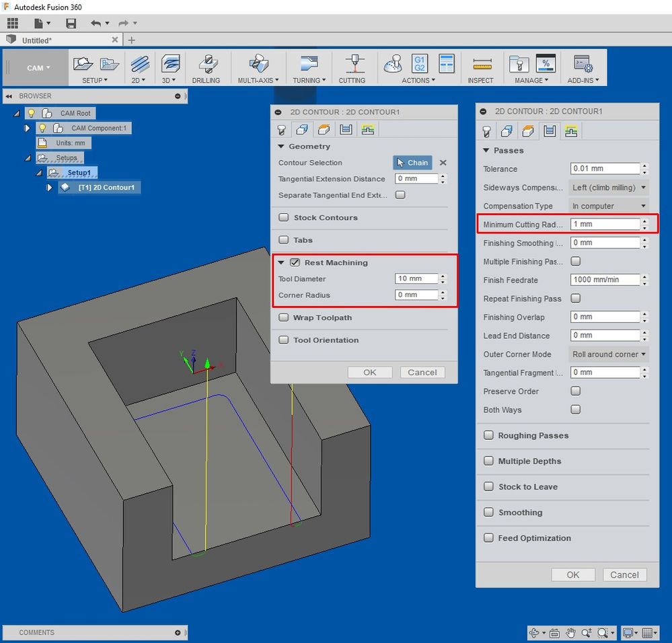Open the Tool tab in left dialog
The height and width of the screenshot is (643, 672).
pos(282,130)
